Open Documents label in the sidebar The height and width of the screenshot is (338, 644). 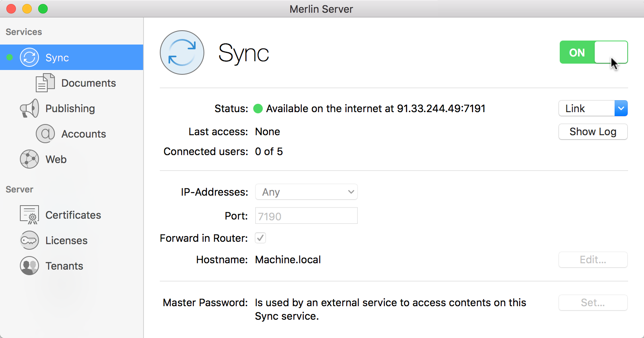89,83
